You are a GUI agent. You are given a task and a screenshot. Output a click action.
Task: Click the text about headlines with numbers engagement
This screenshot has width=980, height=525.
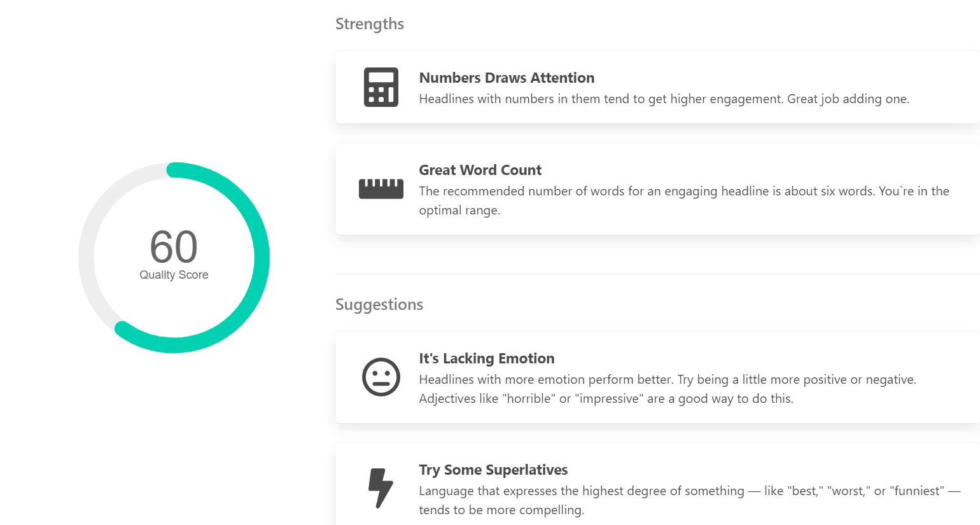(x=664, y=99)
